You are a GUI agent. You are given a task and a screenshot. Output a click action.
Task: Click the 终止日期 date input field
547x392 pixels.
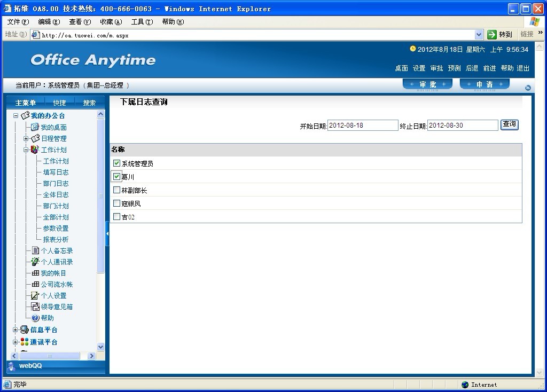pos(463,125)
